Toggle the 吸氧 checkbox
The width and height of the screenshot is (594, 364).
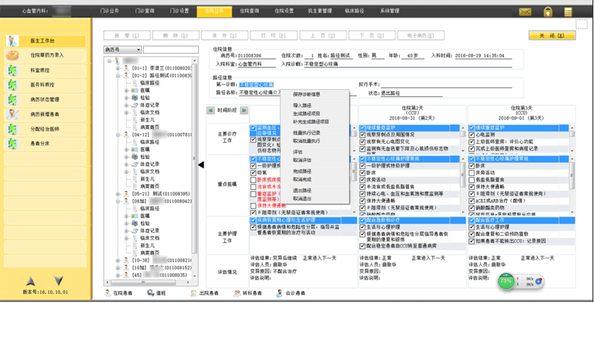(x=253, y=173)
